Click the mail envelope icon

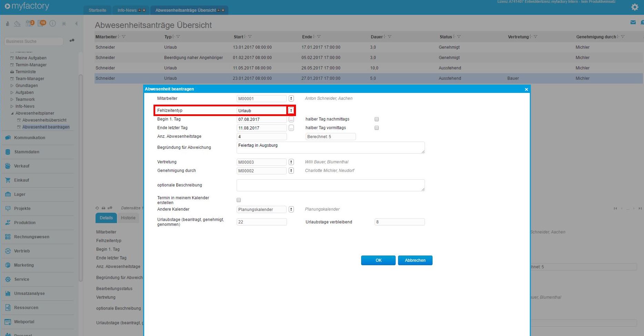(633, 22)
